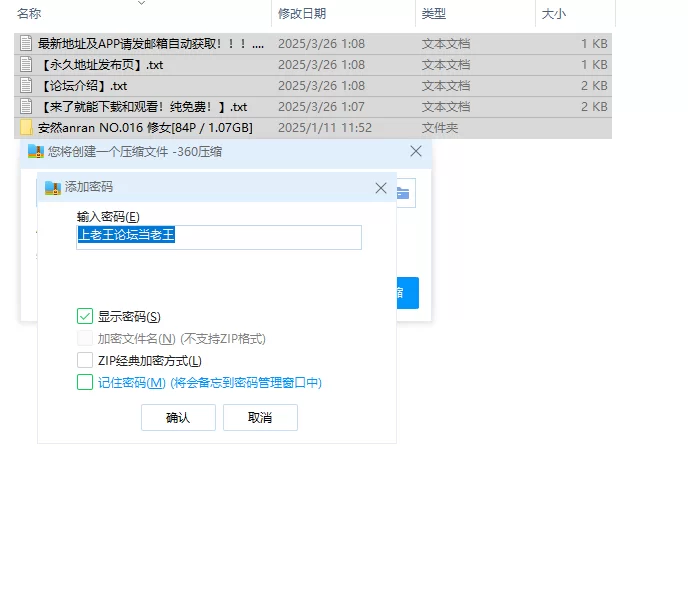Click the 名称 column header
The image size is (688, 613).
pyautogui.click(x=30, y=14)
